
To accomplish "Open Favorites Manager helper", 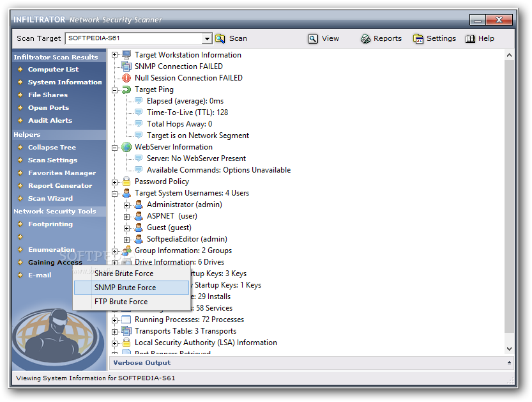I will point(62,173).
